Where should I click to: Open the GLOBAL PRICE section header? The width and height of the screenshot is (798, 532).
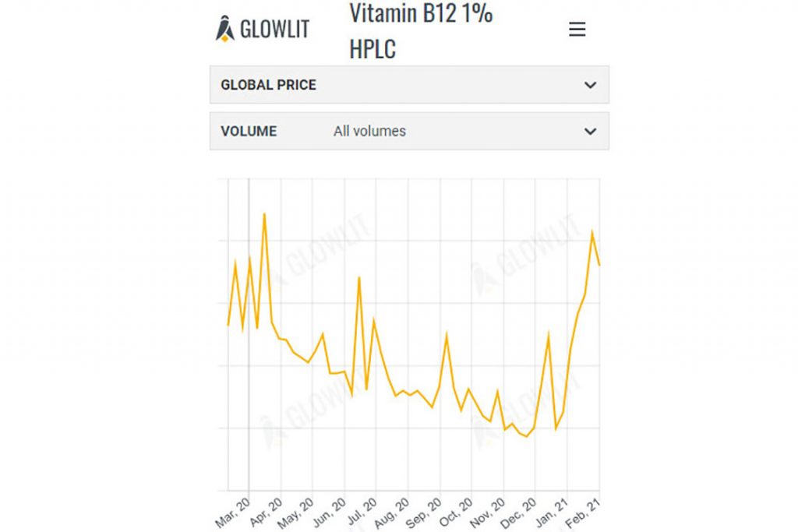pos(269,85)
